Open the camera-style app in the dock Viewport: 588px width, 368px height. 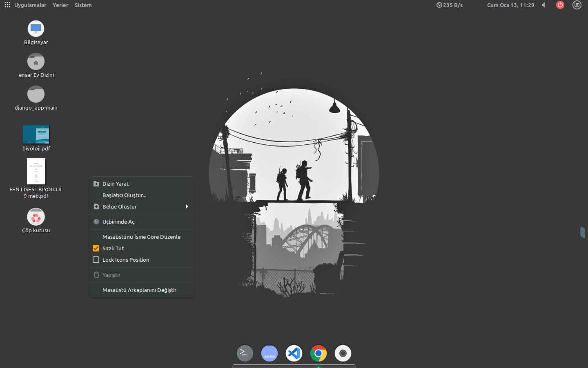(x=343, y=353)
